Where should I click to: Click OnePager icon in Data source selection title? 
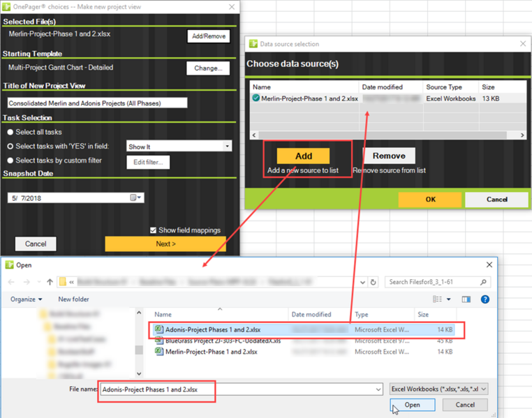coord(253,44)
